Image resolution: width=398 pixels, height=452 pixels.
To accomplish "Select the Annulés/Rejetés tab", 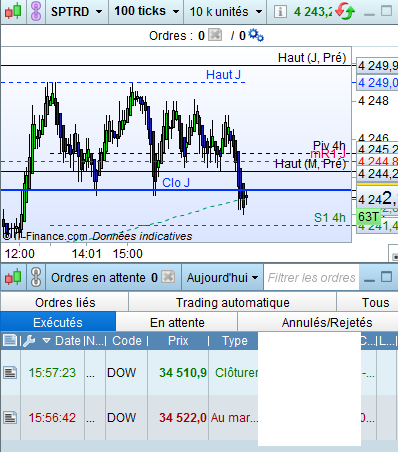I will (x=318, y=322).
